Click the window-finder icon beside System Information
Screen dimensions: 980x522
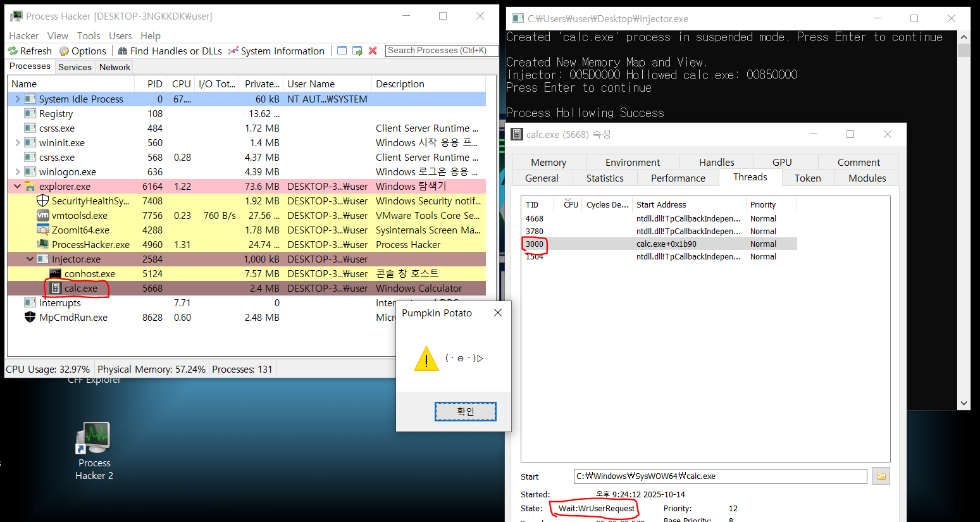[x=342, y=51]
